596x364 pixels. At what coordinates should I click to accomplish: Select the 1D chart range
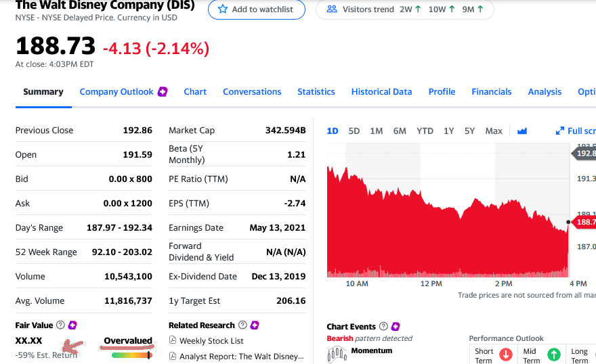[x=333, y=131]
